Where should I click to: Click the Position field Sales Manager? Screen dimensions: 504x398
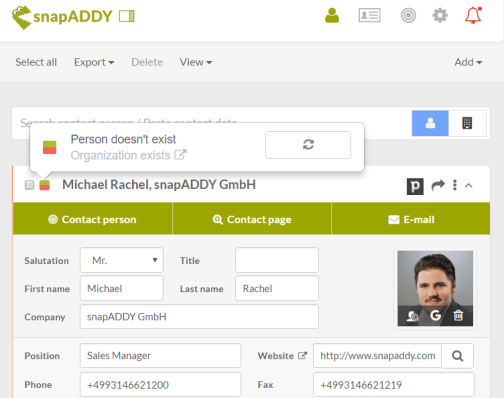pyautogui.click(x=160, y=356)
